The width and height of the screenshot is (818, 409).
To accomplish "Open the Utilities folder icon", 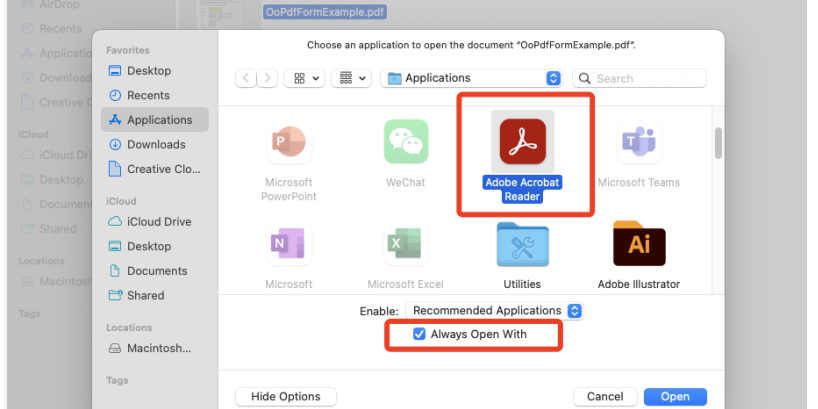I will [522, 244].
